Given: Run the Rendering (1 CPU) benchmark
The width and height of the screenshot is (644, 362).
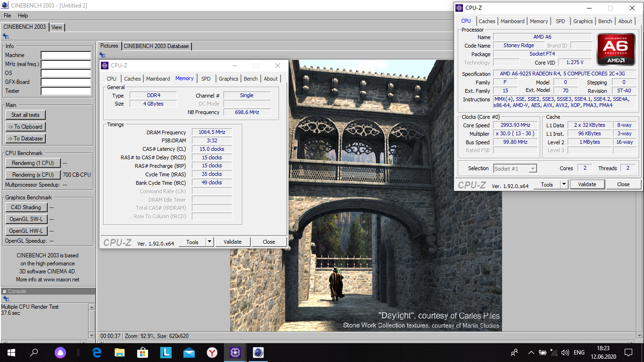Looking at the screenshot, I should [33, 163].
